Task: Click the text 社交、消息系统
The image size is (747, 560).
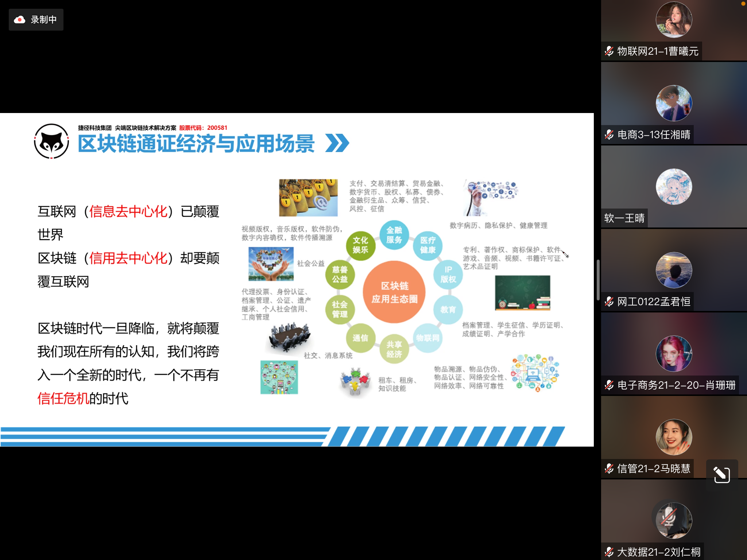Action: coord(328,355)
